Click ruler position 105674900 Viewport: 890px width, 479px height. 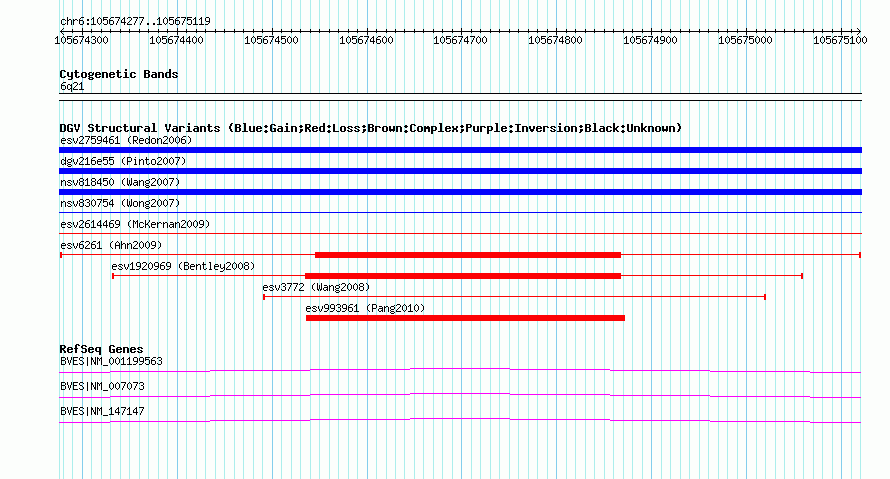point(650,40)
